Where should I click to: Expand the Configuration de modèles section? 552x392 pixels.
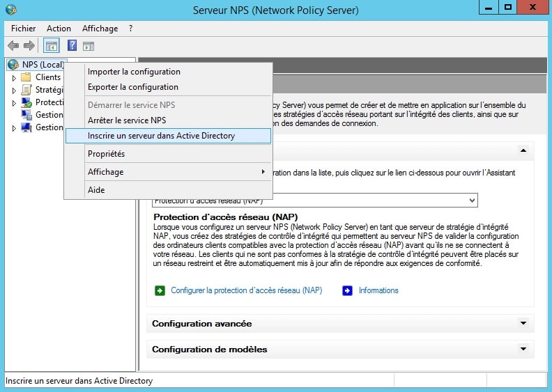coord(523,349)
